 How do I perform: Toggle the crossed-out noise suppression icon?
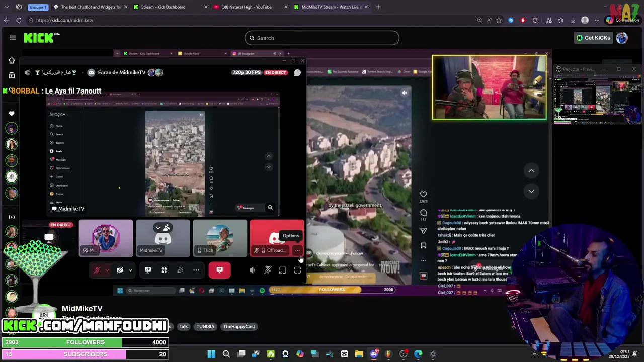(268, 270)
